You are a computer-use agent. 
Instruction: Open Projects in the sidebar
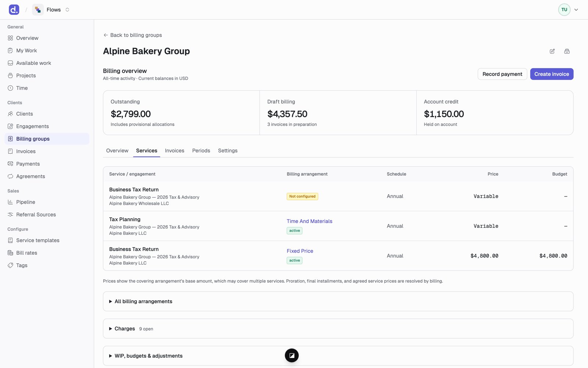pyautogui.click(x=47, y=75)
